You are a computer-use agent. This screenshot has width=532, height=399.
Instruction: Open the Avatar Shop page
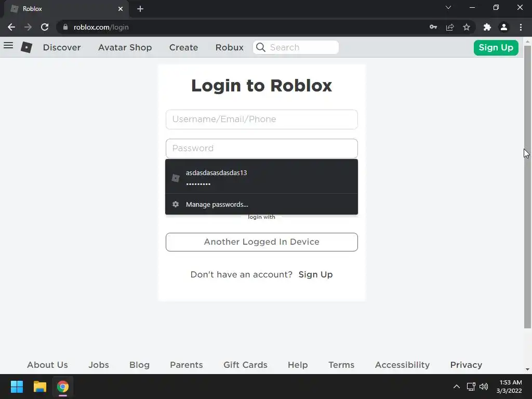[x=125, y=47]
